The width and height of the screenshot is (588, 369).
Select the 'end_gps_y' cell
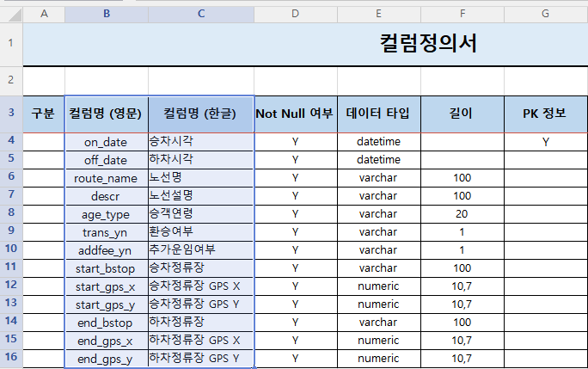point(107,359)
